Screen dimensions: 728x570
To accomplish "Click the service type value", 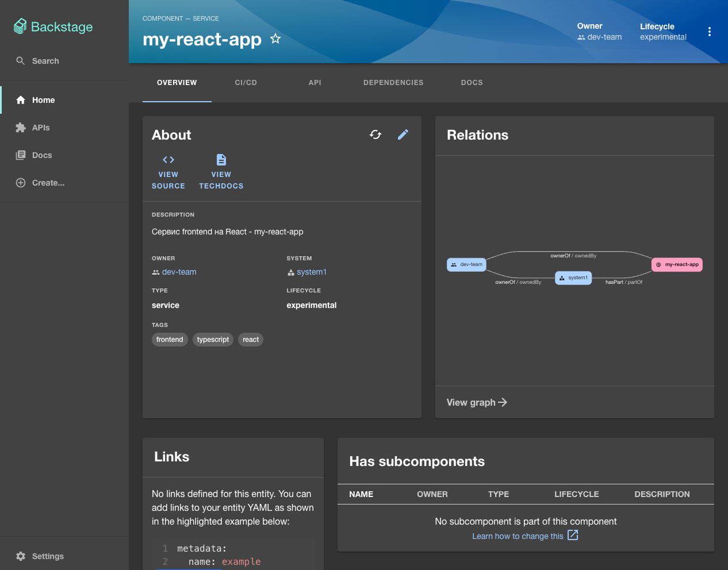I will (166, 305).
